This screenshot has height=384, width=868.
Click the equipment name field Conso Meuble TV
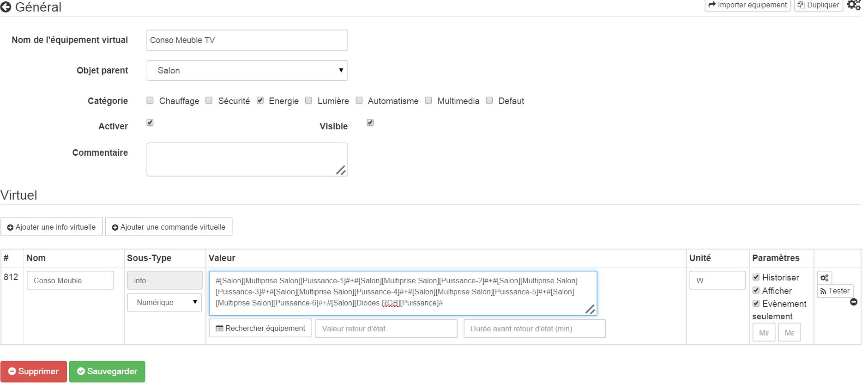click(247, 40)
